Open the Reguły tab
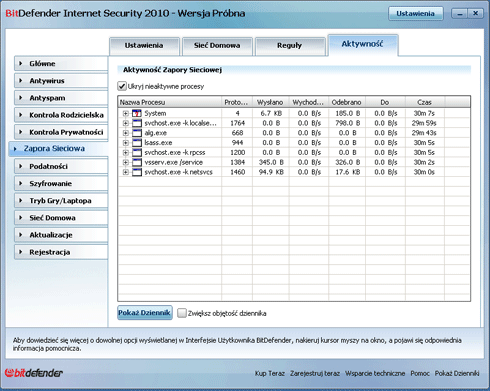 click(290, 46)
